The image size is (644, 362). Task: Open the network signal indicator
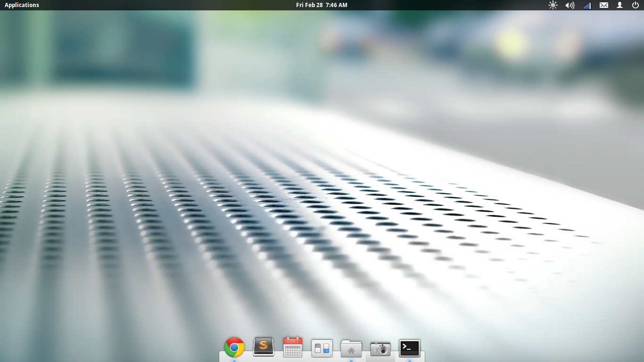coord(587,5)
